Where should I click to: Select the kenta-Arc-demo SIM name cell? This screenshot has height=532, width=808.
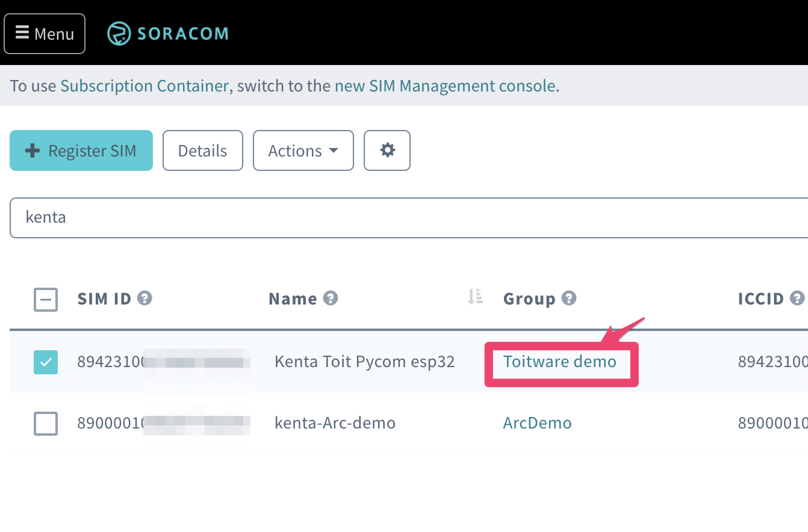click(335, 423)
